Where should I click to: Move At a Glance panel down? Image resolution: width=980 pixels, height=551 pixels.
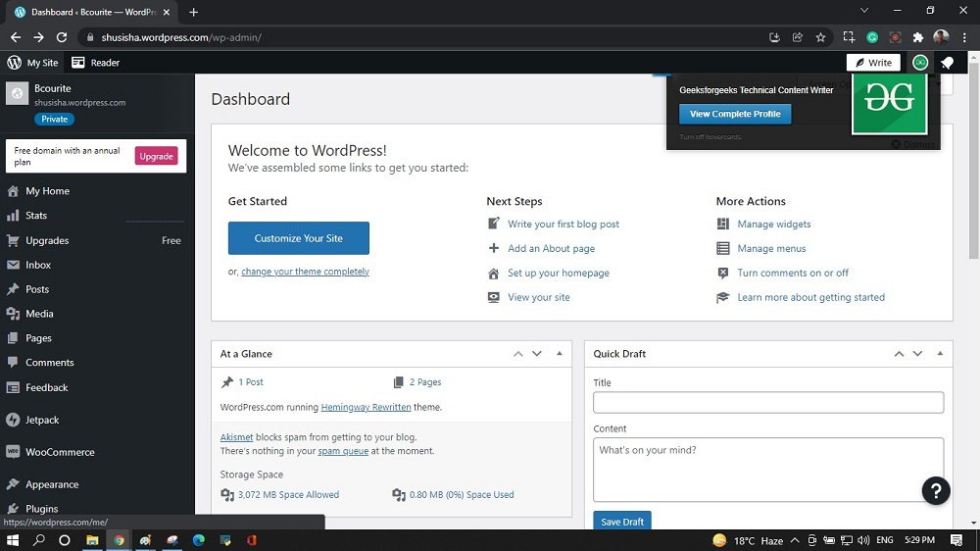pyautogui.click(x=537, y=354)
